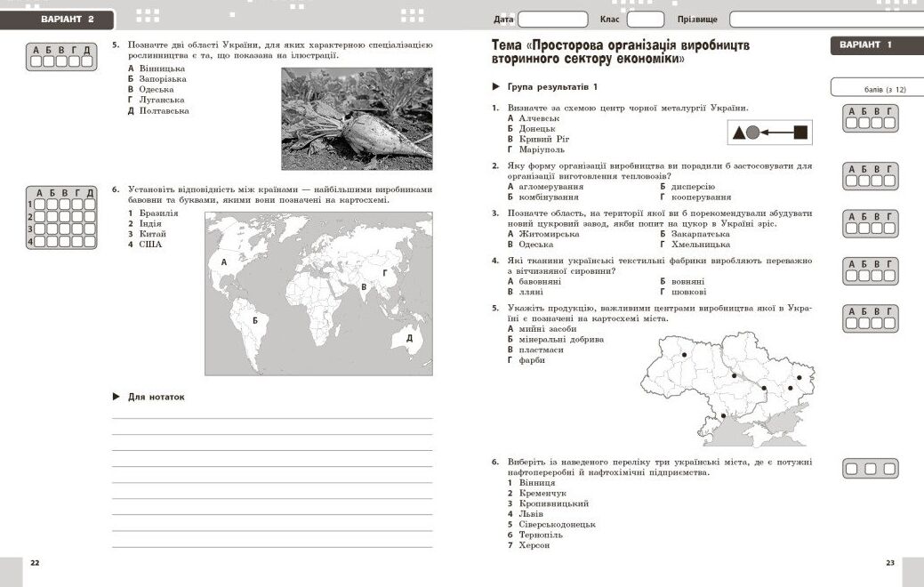
Task: Check box Д in left-page question 5 grid
Action: [86, 61]
